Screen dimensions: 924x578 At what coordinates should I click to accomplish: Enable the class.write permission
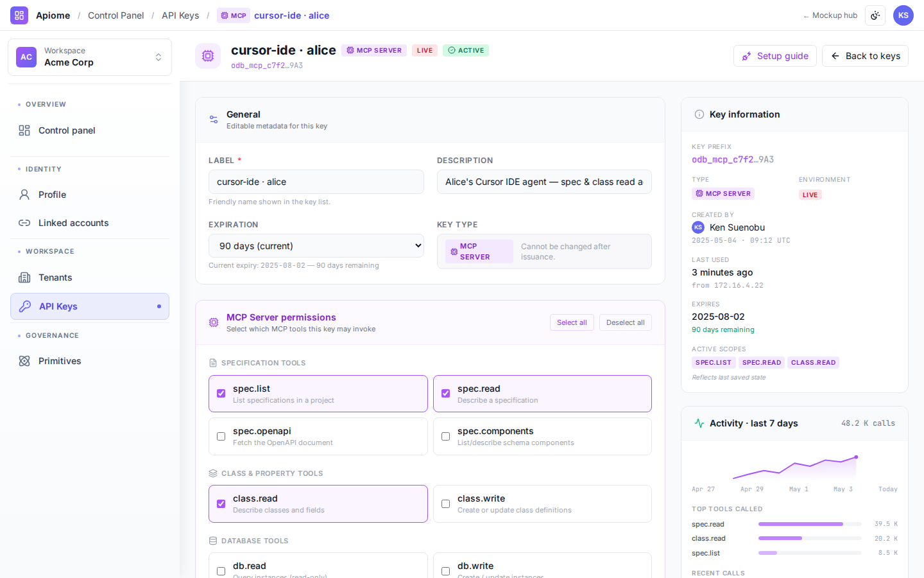click(445, 504)
